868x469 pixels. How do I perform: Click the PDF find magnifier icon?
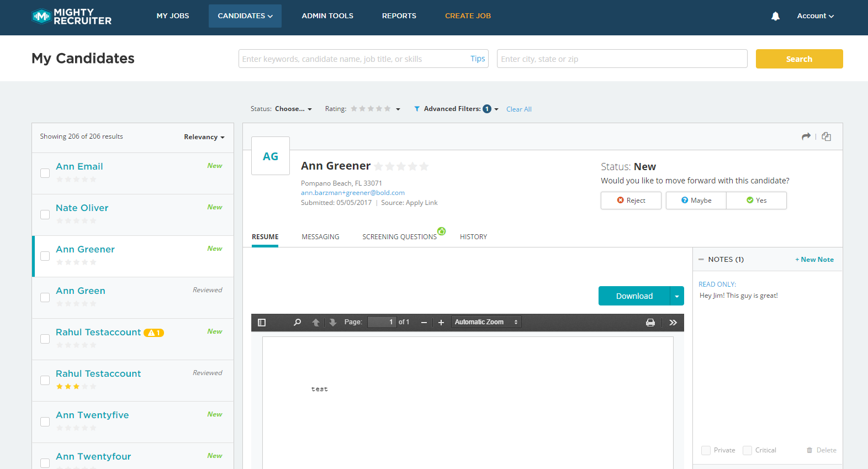point(297,322)
